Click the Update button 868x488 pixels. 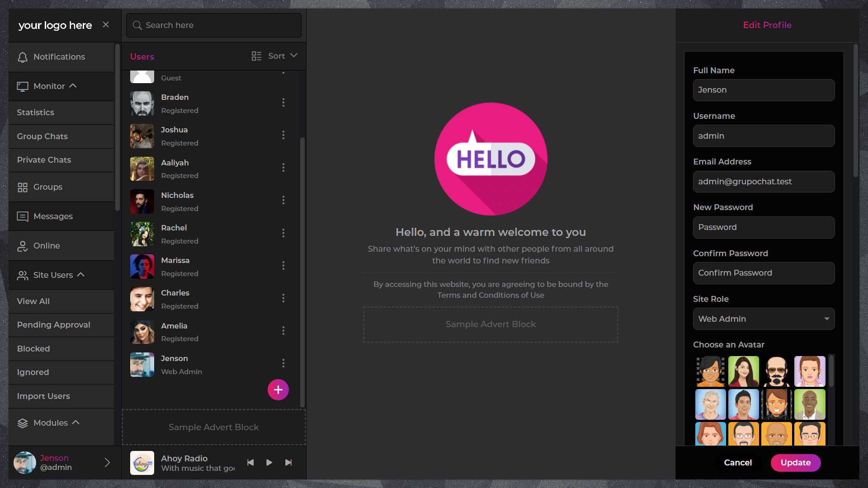795,463
